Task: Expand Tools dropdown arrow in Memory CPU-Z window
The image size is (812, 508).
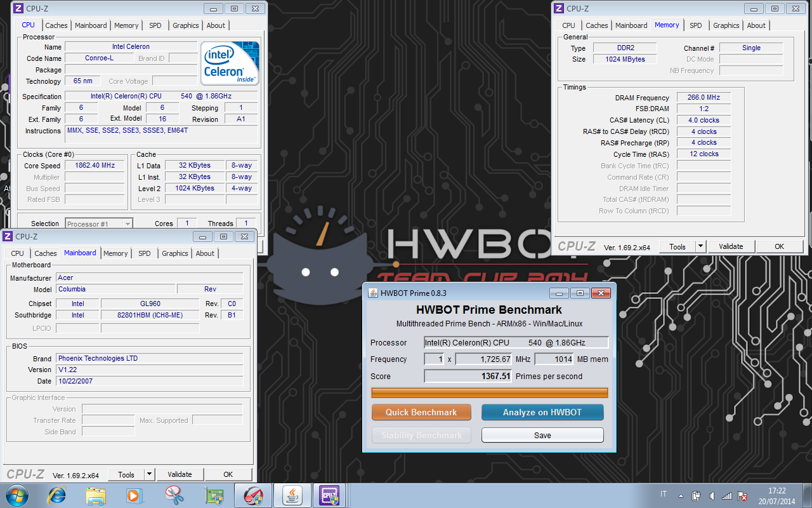Action: 700,246
